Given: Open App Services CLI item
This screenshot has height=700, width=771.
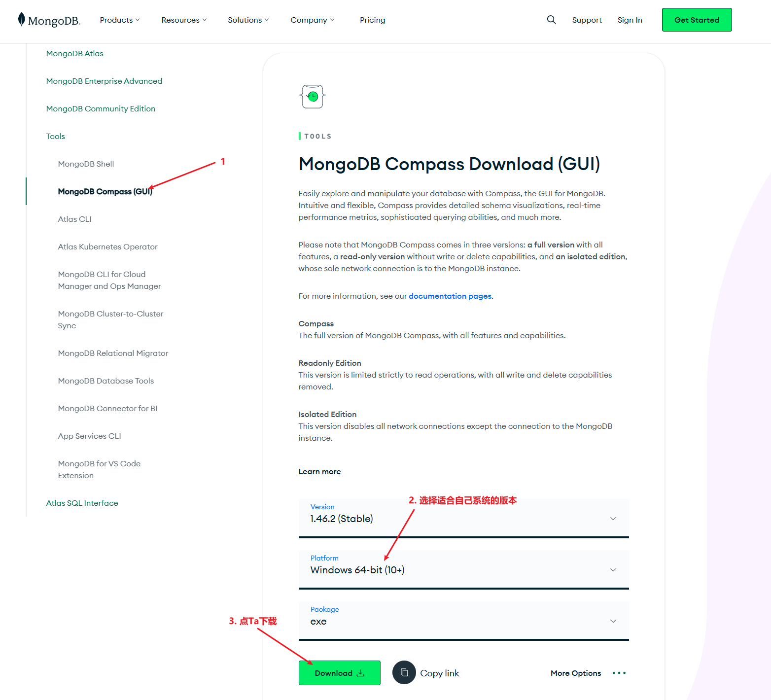Looking at the screenshot, I should pyautogui.click(x=89, y=436).
